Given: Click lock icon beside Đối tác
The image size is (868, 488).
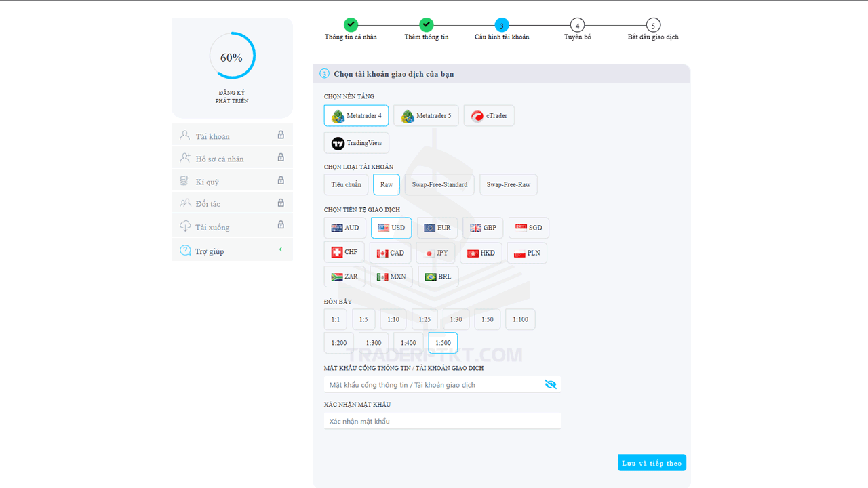Looking at the screenshot, I should coord(281,203).
